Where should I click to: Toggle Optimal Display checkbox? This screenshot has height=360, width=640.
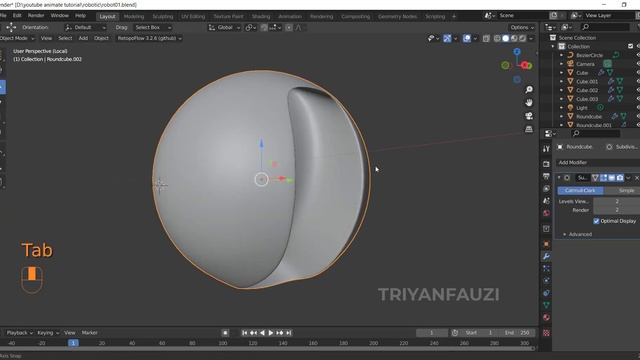[596, 221]
